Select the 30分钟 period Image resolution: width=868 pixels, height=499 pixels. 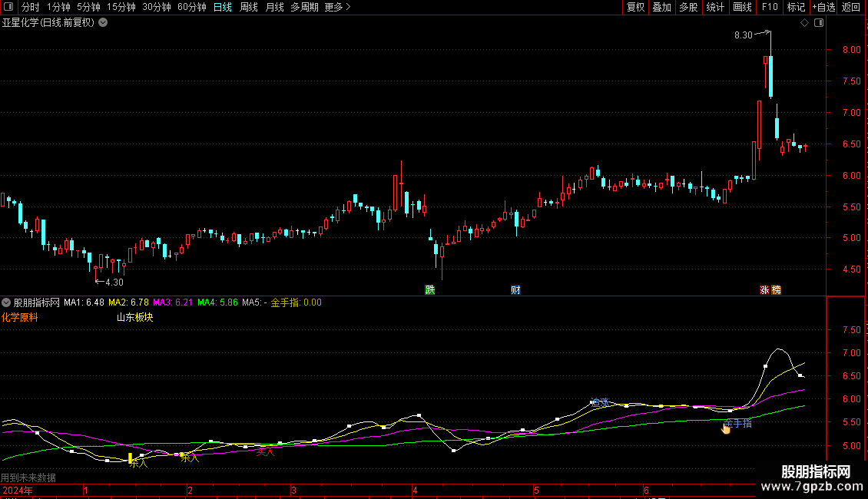pos(157,7)
